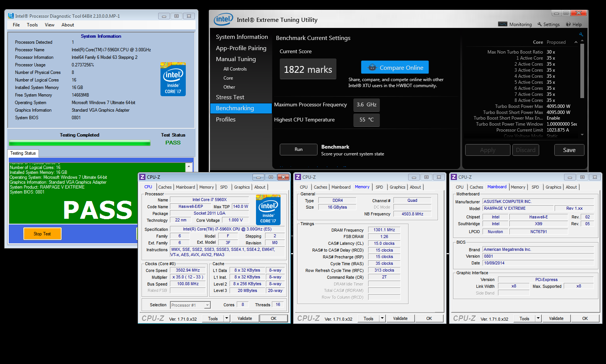Click the Processor Name value in System Information
The image size is (606, 364).
click(x=111, y=50)
